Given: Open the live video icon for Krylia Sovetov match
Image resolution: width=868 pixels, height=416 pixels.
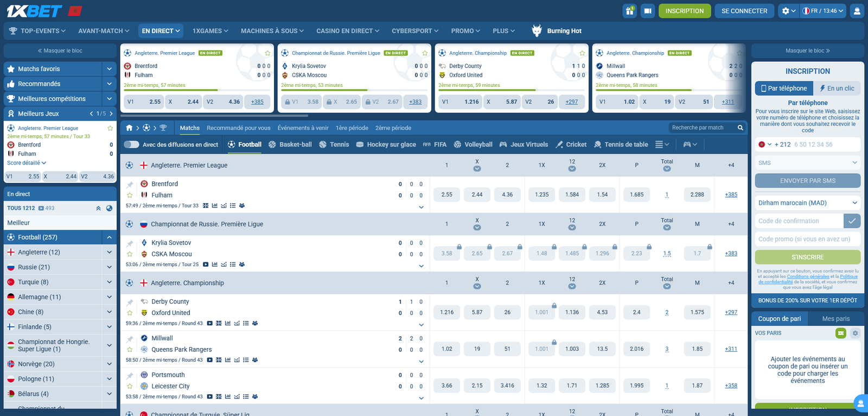Looking at the screenshot, I should point(206,264).
